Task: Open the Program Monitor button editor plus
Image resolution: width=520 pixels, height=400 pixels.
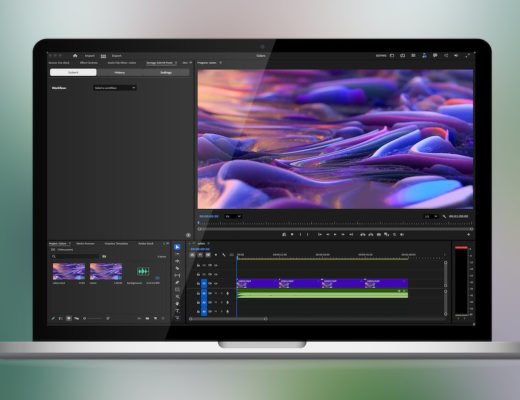Action: pyautogui.click(x=469, y=235)
